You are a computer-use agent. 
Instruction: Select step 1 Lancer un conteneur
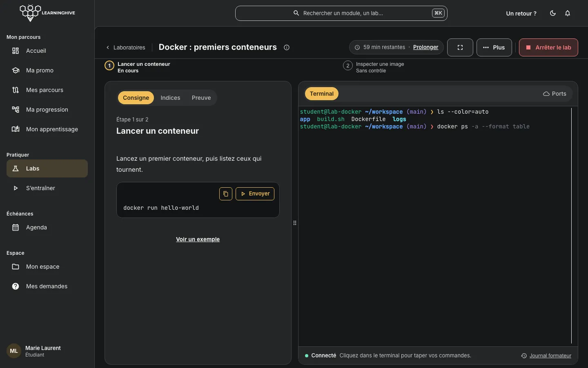(138, 67)
